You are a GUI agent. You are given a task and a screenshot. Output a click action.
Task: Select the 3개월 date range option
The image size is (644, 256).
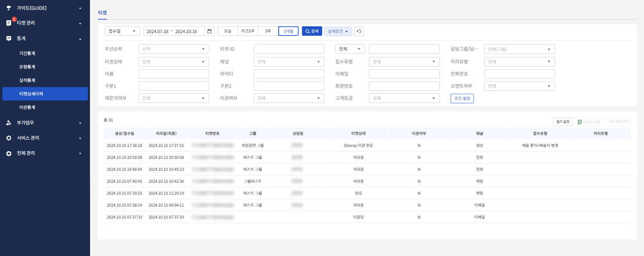[x=288, y=31]
